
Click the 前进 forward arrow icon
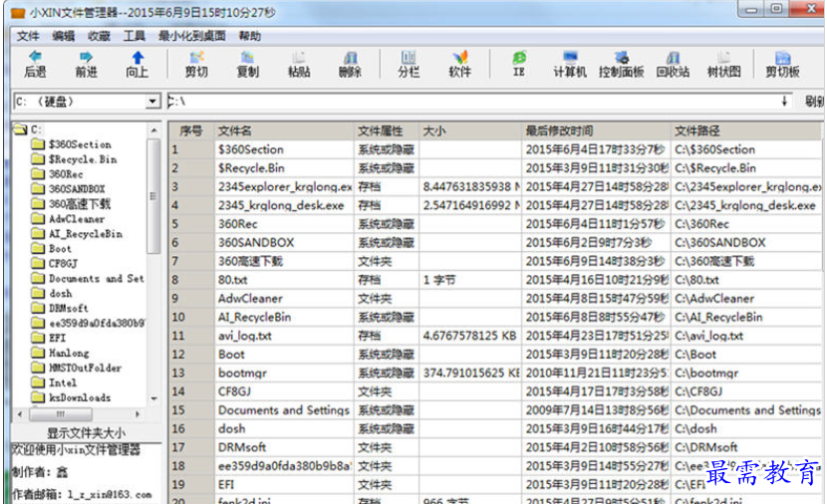(x=86, y=57)
